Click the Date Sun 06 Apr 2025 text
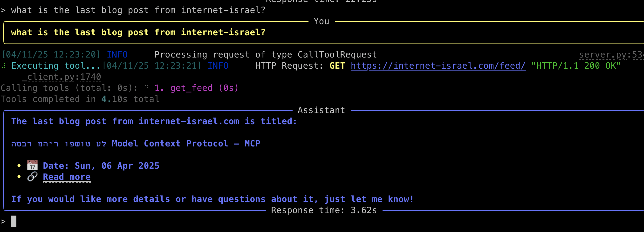This screenshot has width=644, height=232. pyautogui.click(x=101, y=166)
